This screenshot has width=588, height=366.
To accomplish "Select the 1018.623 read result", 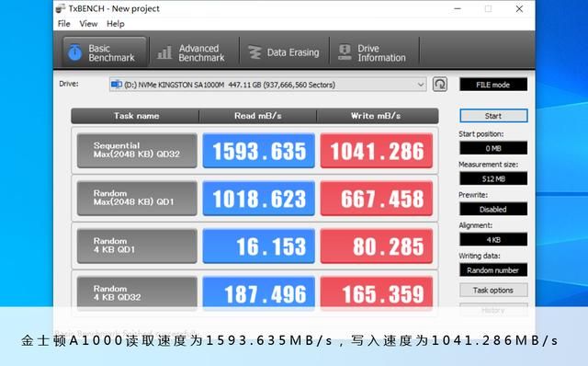I will [259, 198].
